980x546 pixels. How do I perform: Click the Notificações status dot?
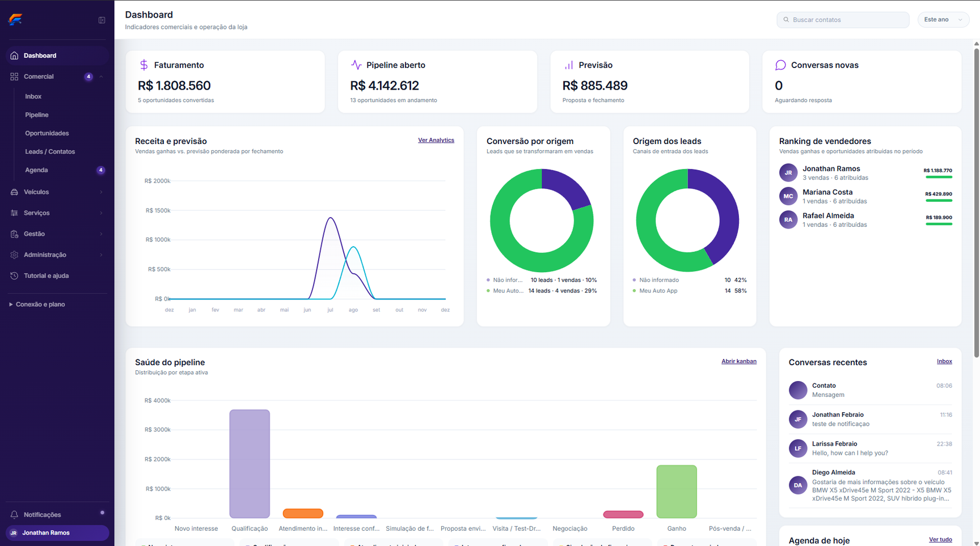102,513
